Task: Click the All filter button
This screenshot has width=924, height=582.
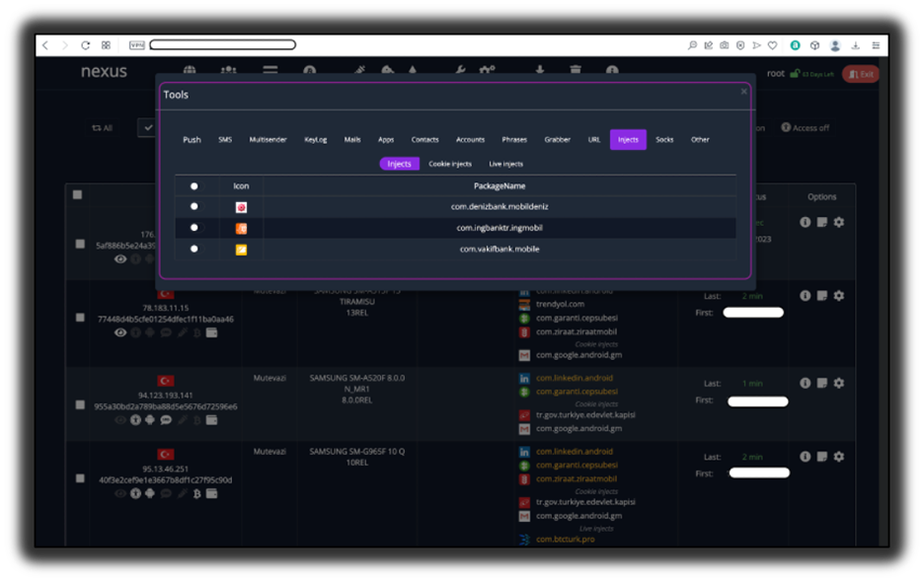Action: pos(102,128)
